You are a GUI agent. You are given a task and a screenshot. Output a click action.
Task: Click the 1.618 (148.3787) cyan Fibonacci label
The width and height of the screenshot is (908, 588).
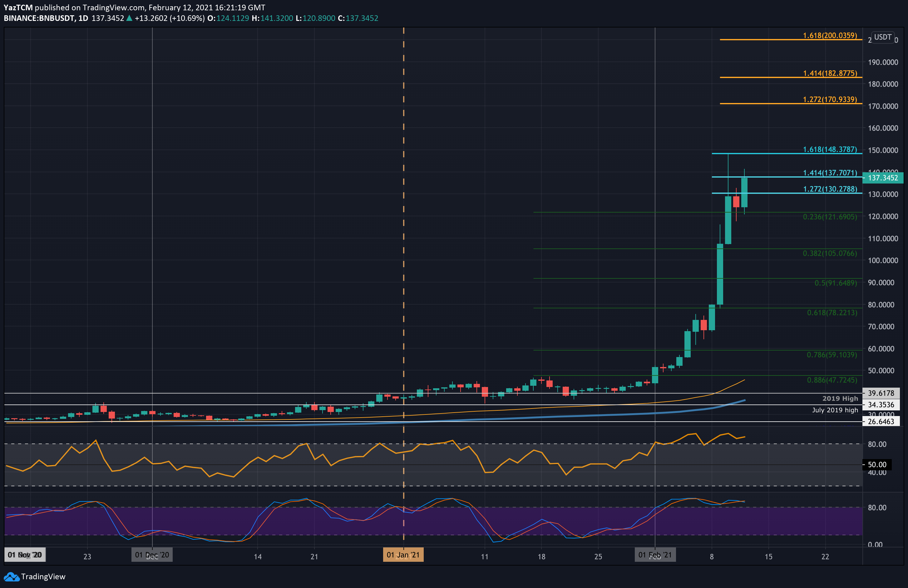(x=830, y=149)
